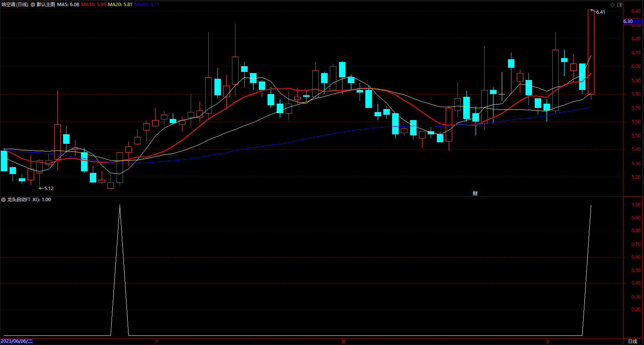Click the 6.30 highlighted price tag on axis
Viewport: 644px width, 345px height.
633,21
